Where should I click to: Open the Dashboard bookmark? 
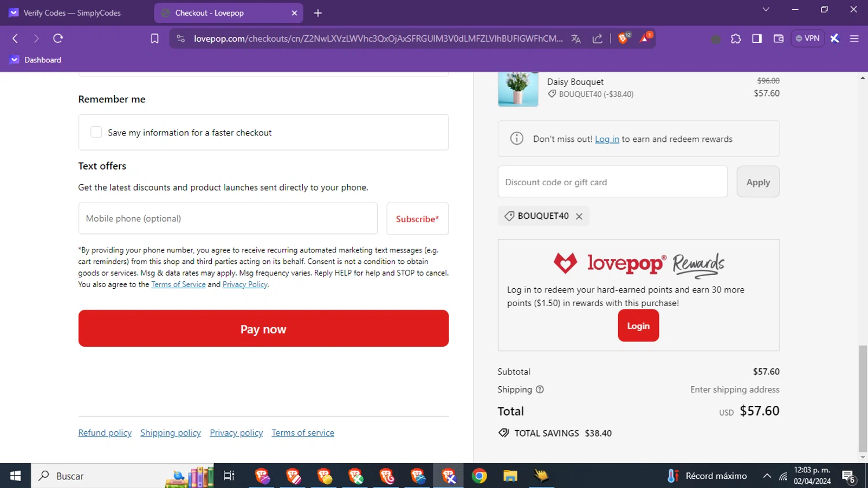36,60
